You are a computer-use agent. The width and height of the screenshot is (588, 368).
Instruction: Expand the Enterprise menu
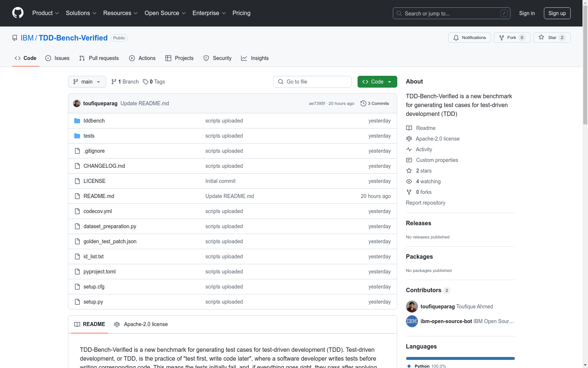click(209, 13)
